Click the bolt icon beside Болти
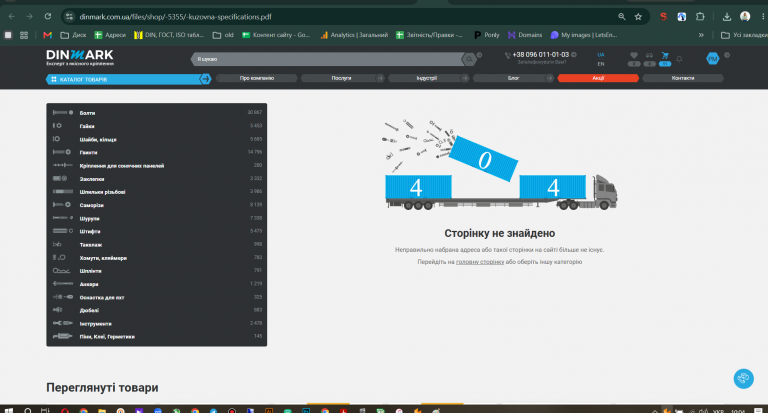Screen dimensions: 768x413 click(63, 113)
